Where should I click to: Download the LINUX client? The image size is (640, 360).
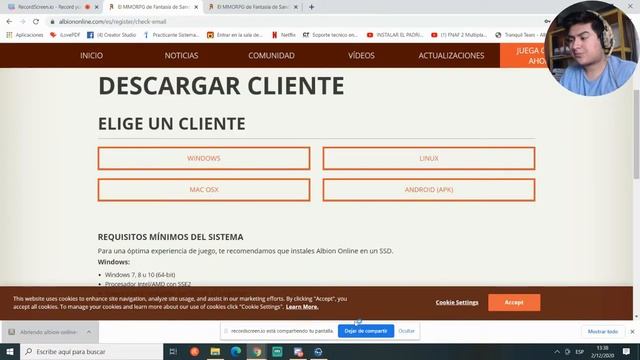(429, 158)
